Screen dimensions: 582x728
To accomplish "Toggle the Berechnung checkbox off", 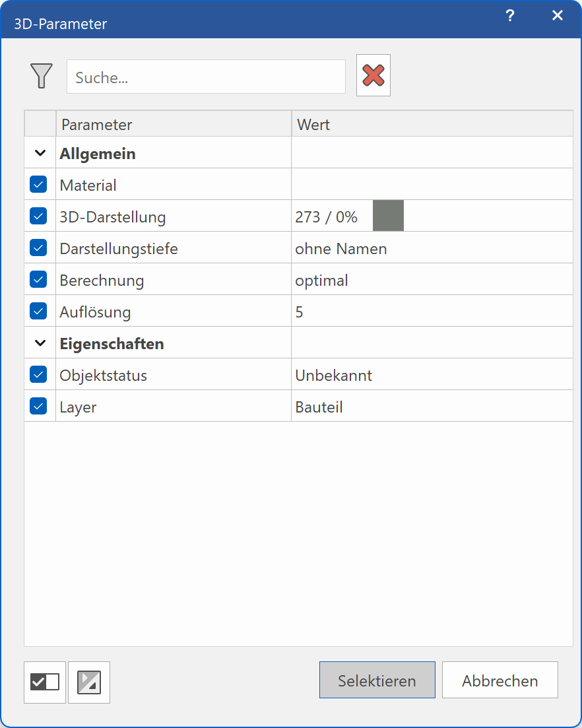I will coord(39,279).
